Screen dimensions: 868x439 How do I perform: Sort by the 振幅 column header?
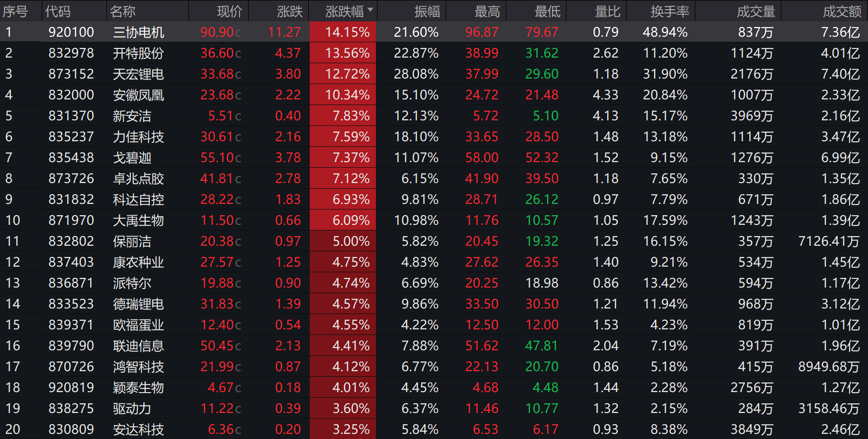[427, 11]
